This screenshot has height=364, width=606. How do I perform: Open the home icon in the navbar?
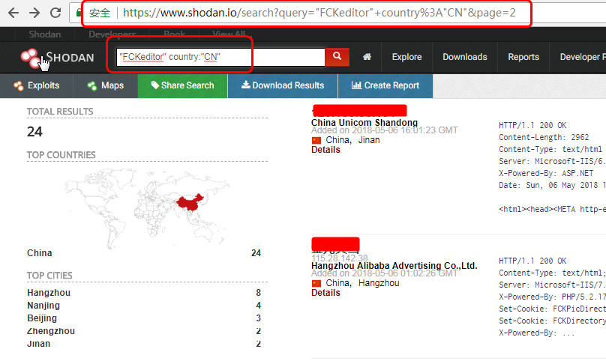(x=367, y=57)
